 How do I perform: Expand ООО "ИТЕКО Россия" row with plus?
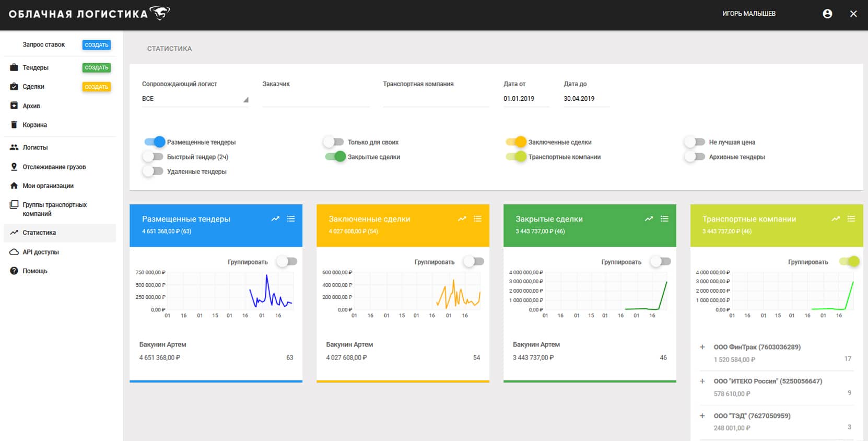(702, 381)
